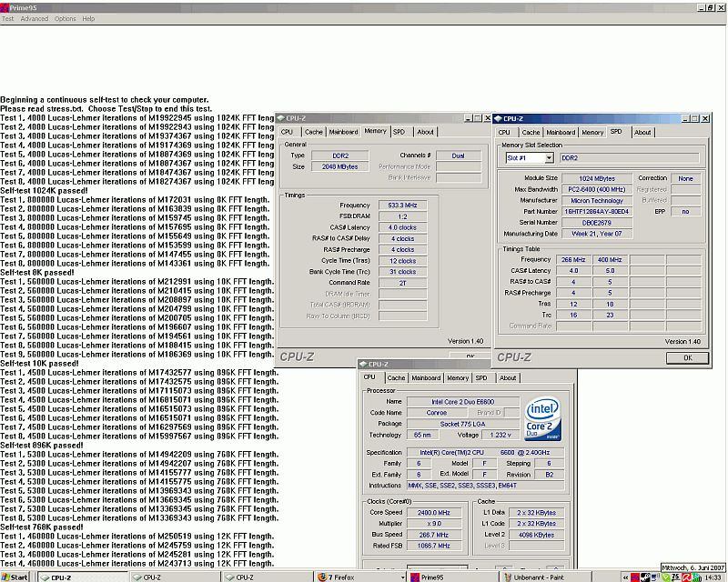Screen dimensions: 728x582
Task: Switch to the Prime95 taskbar button
Action: click(452, 577)
